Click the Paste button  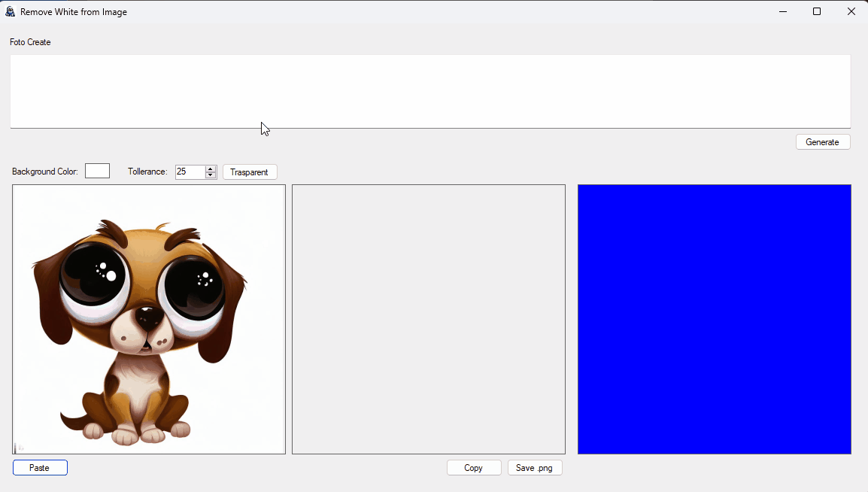[x=40, y=468]
